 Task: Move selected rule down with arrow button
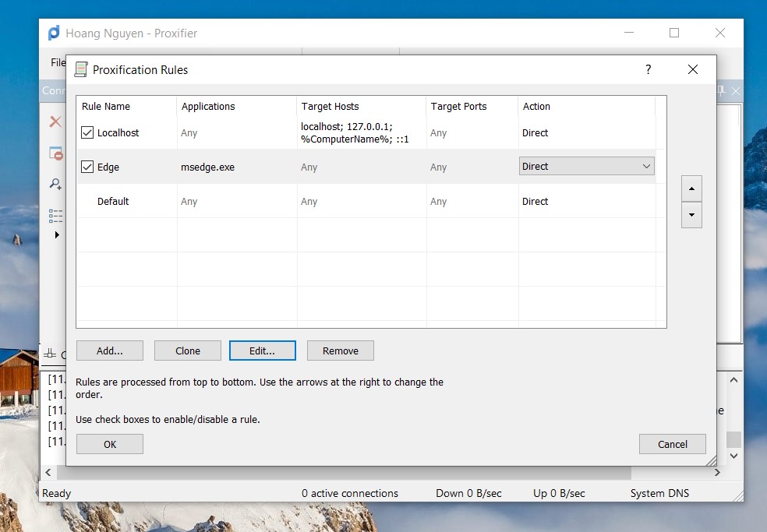click(x=691, y=215)
